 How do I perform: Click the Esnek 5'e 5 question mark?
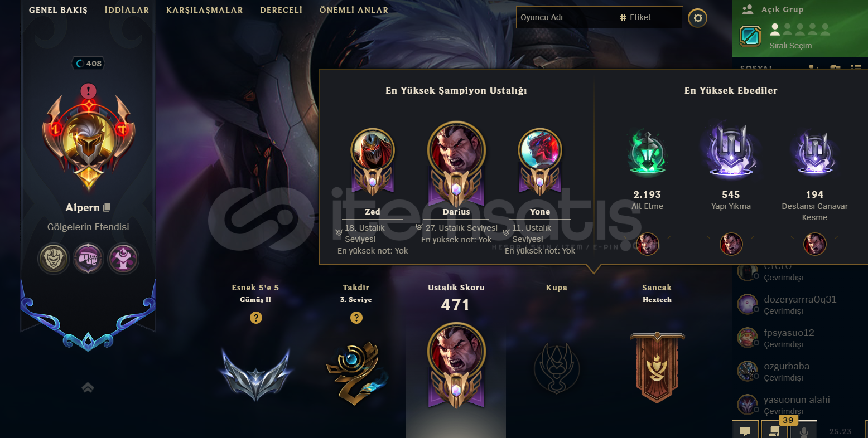tap(255, 318)
